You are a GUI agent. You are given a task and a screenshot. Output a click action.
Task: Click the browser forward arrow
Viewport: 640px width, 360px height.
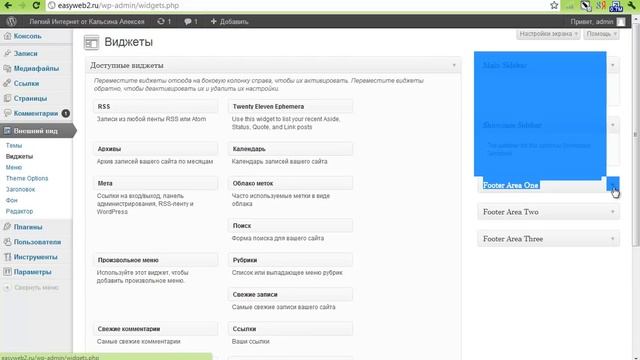click(22, 5)
